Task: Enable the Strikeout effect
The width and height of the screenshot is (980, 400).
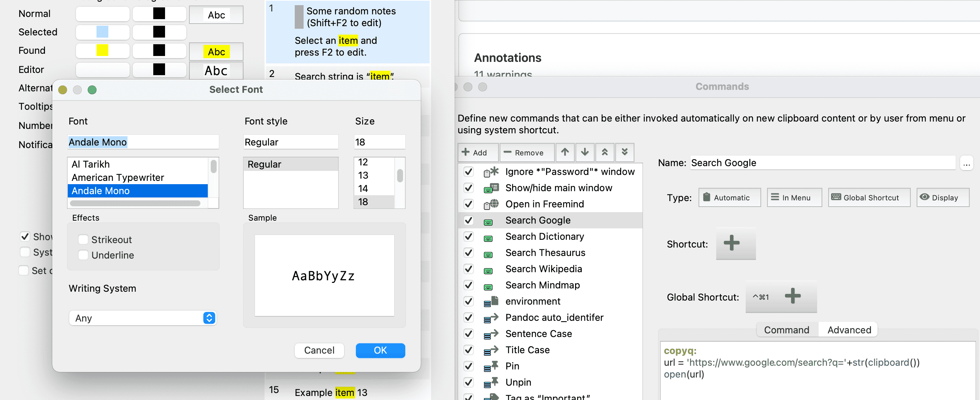Action: coord(83,239)
